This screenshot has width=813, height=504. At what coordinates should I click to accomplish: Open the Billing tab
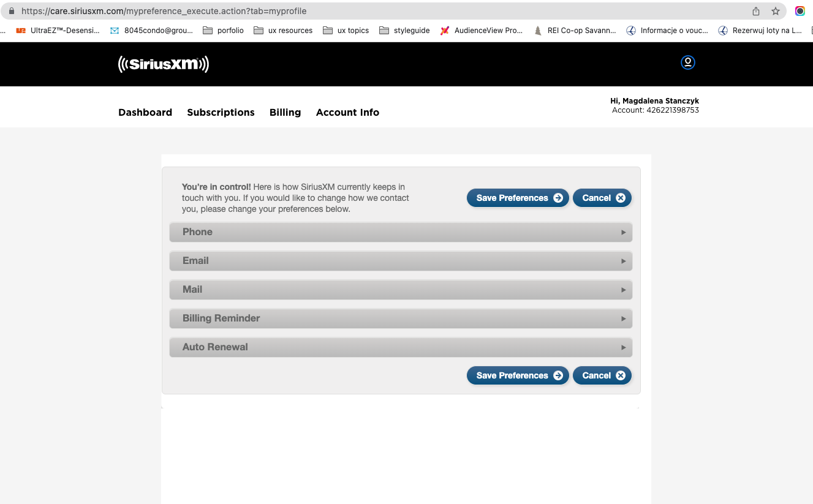point(285,112)
